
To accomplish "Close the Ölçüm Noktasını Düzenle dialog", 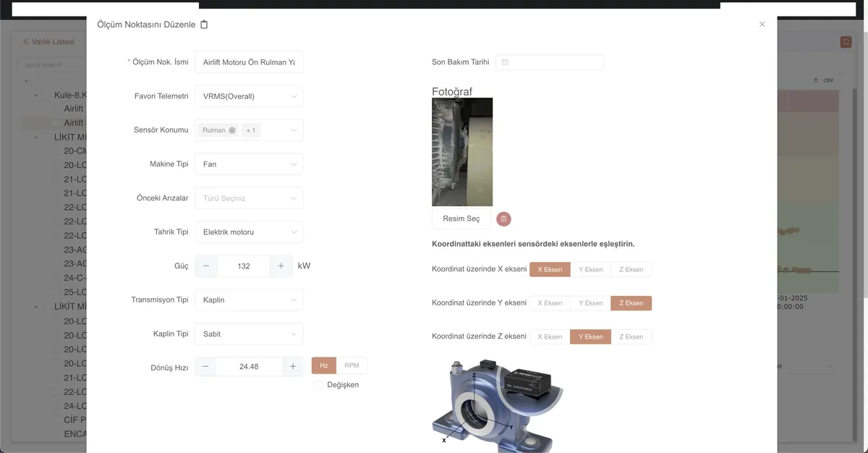I will (762, 25).
